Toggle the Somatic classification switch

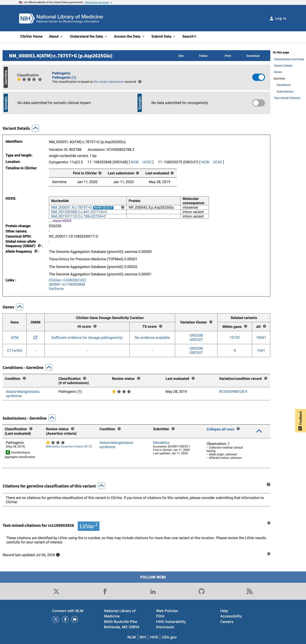[x=259, y=103]
